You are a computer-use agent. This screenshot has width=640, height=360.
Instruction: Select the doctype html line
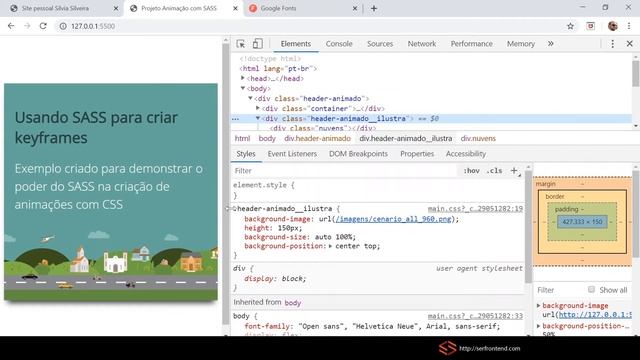(x=270, y=59)
